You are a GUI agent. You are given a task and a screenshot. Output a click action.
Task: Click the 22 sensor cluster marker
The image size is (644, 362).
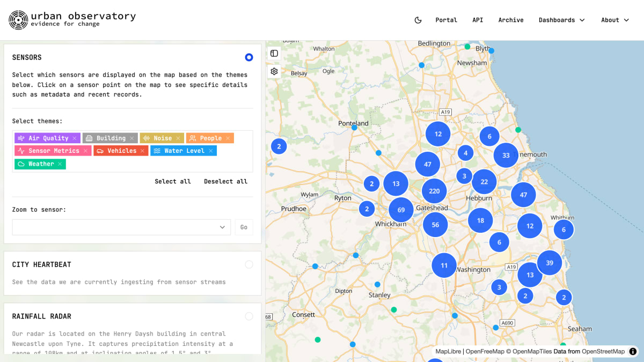coord(484,182)
